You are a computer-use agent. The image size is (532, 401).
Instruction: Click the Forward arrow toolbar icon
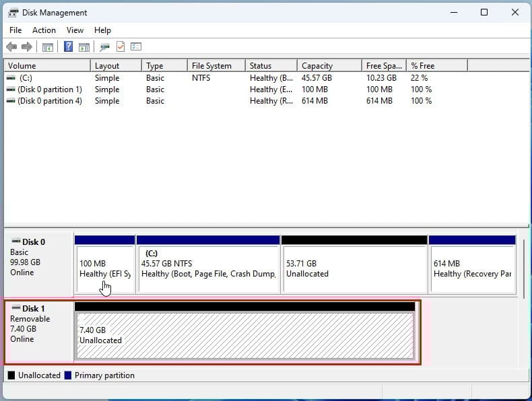coord(27,47)
